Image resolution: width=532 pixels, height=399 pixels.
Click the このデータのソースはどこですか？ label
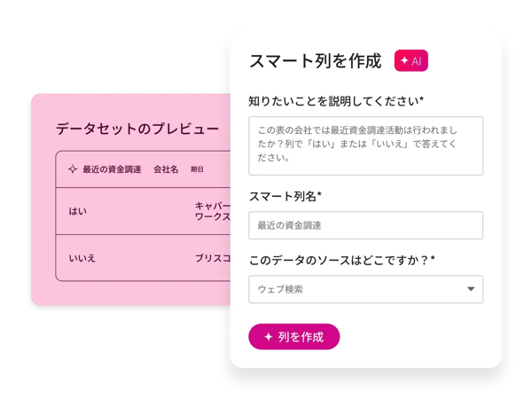tap(341, 260)
